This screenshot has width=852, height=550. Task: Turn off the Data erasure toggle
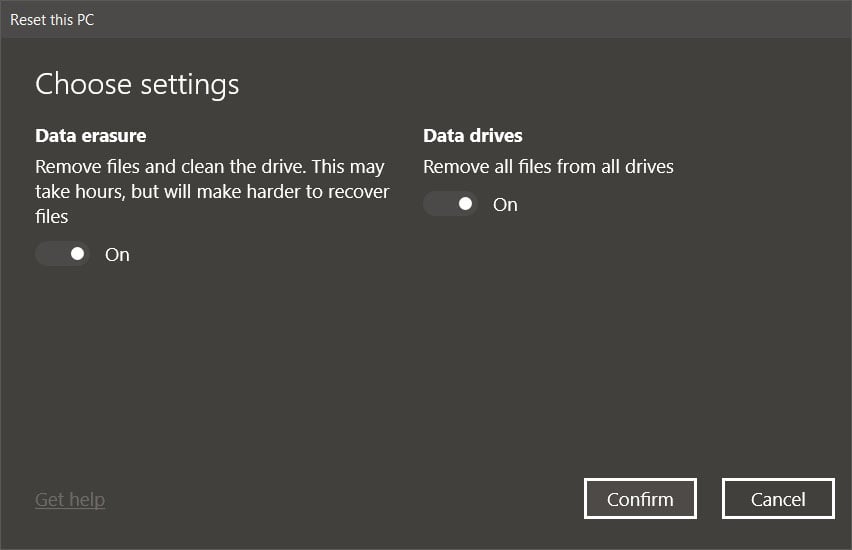62,254
